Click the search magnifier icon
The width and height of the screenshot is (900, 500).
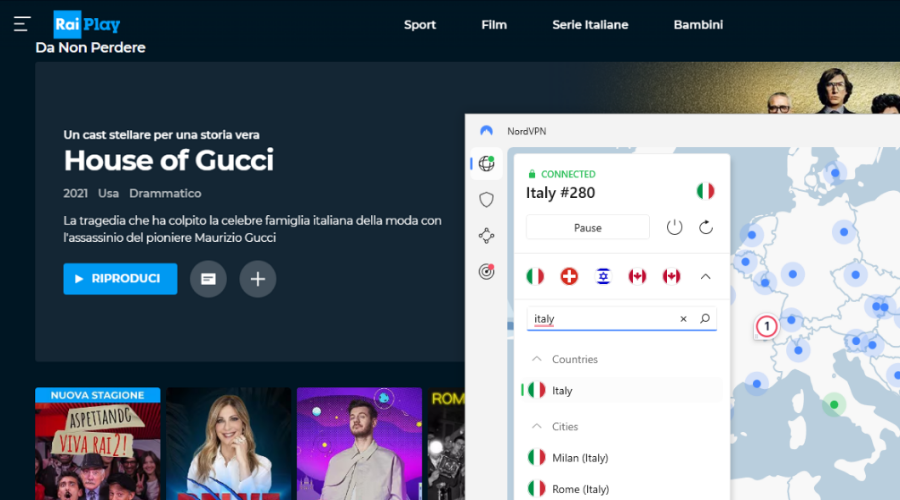(705, 319)
